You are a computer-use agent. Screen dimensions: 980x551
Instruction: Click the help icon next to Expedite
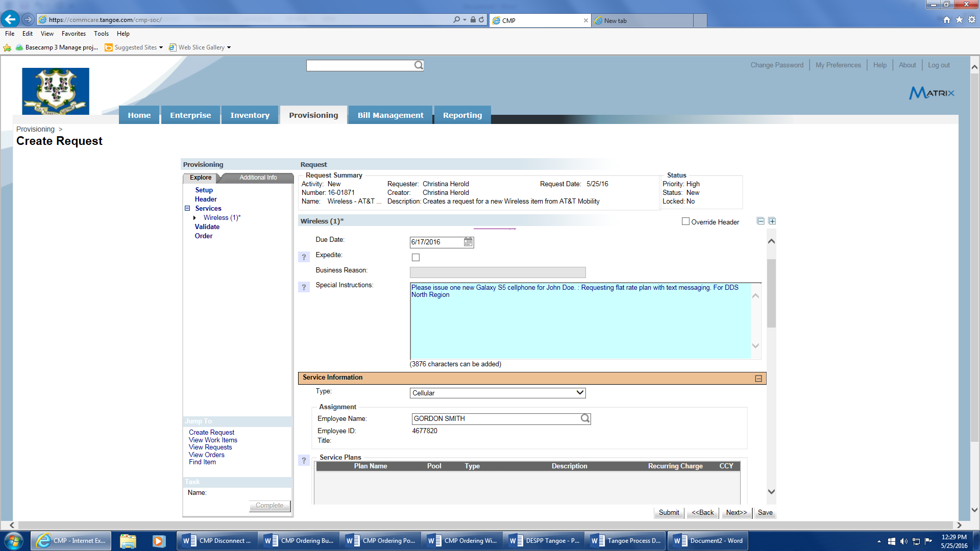tap(304, 257)
